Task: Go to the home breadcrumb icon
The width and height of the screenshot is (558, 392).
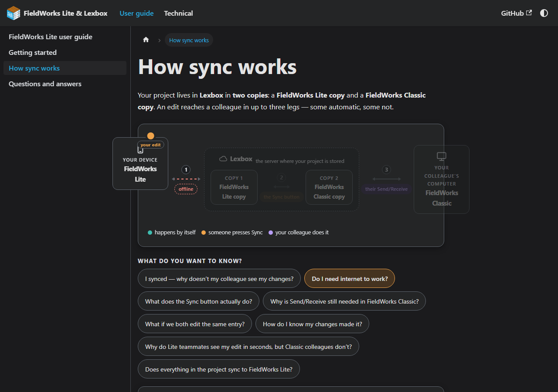Action: pyautogui.click(x=146, y=40)
